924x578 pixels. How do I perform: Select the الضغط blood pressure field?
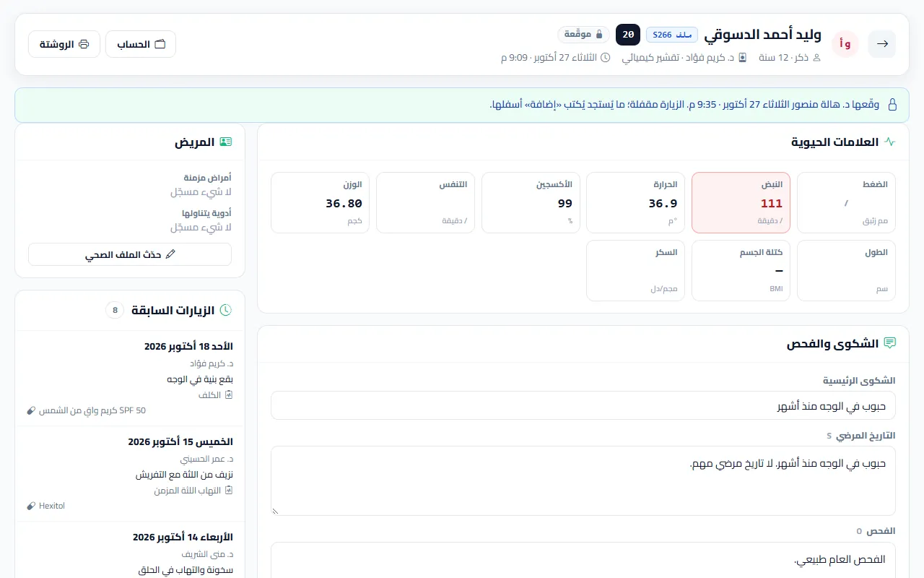pyautogui.click(x=846, y=202)
